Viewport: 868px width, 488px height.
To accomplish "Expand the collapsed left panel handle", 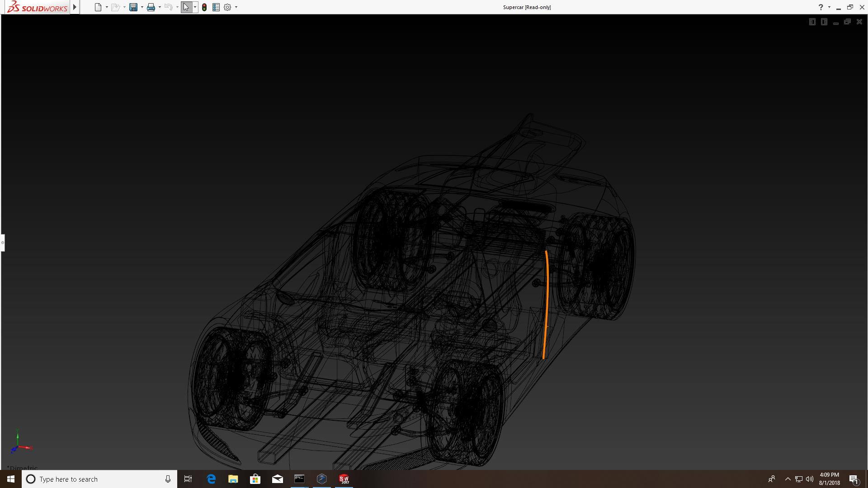I will [x=2, y=243].
